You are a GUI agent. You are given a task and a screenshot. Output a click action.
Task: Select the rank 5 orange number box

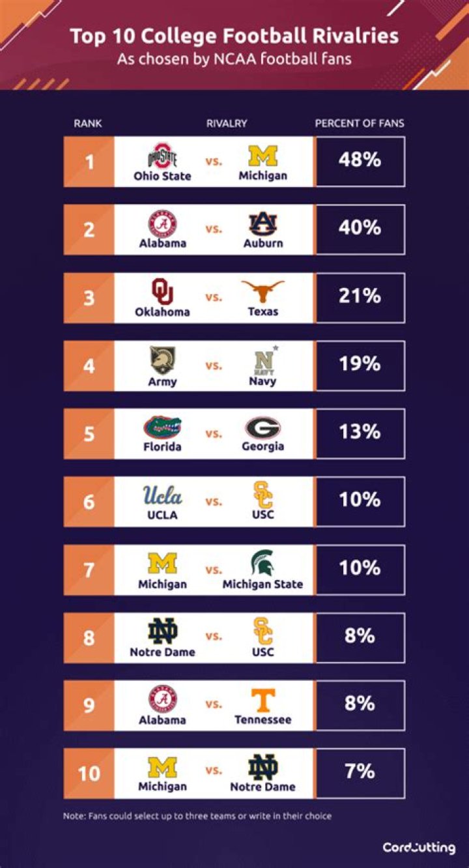89,433
